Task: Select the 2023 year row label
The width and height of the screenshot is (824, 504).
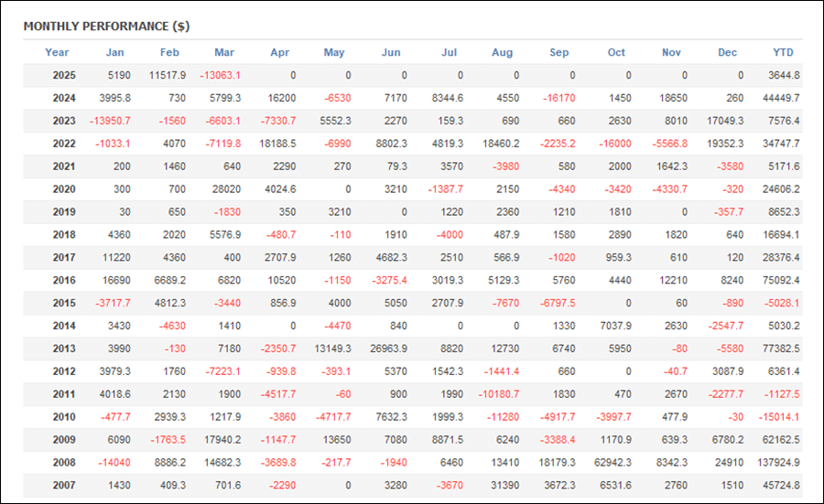Action: pyautogui.click(x=64, y=121)
